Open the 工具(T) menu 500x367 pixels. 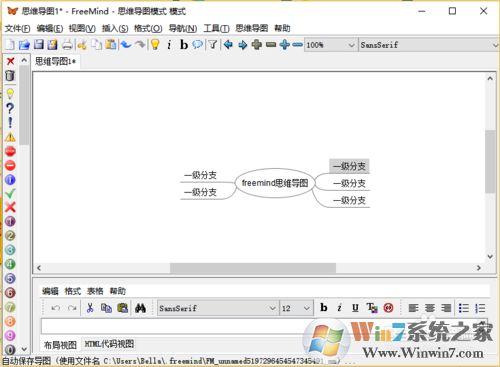(x=216, y=29)
